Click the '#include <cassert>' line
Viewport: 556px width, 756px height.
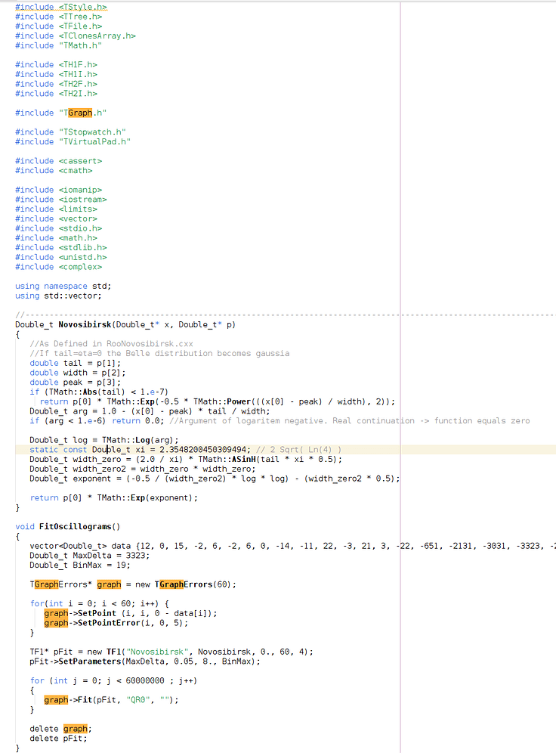[58, 161]
